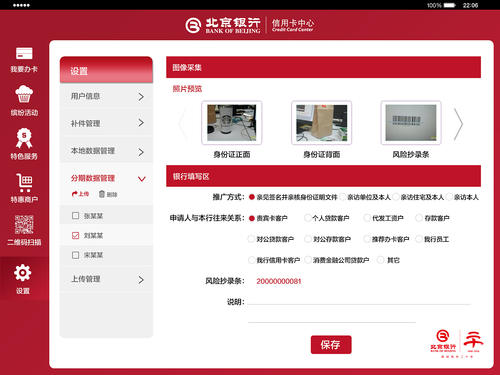Select the 亲访单位及本人 radio option
The image size is (500, 375).
click(x=343, y=197)
